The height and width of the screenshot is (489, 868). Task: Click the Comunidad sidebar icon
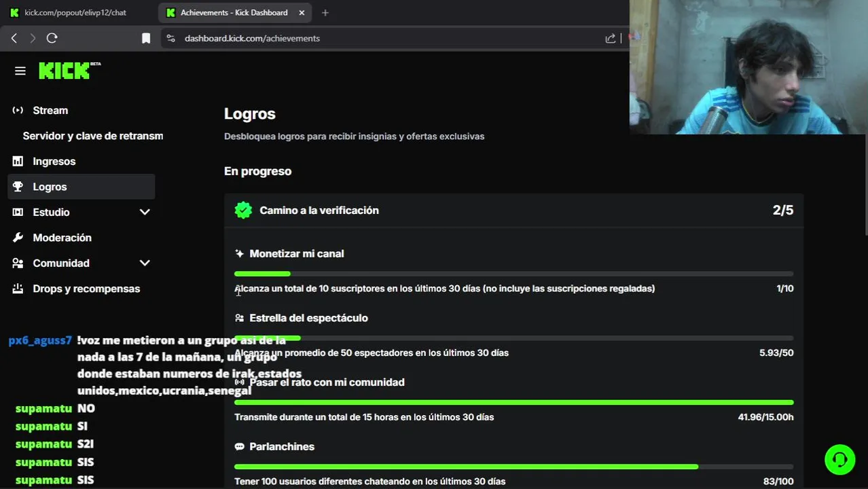click(x=18, y=263)
